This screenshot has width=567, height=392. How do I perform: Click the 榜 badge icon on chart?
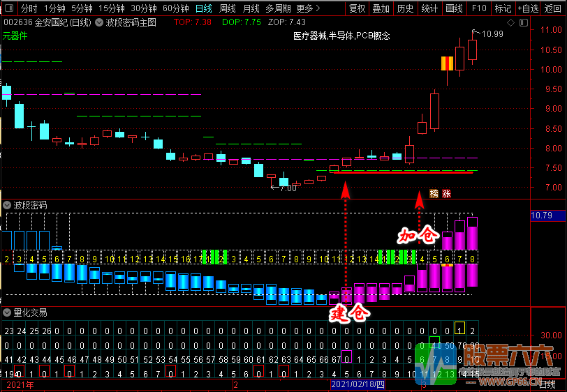tap(434, 193)
